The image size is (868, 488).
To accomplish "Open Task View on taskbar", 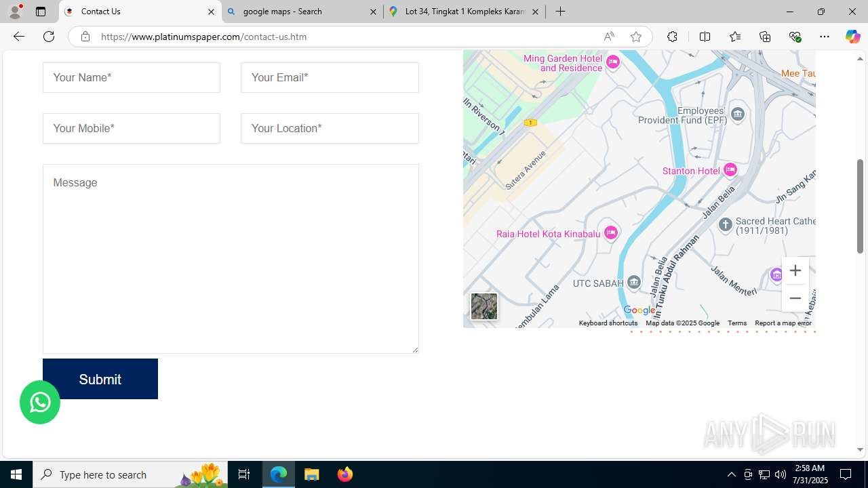I will (x=244, y=474).
